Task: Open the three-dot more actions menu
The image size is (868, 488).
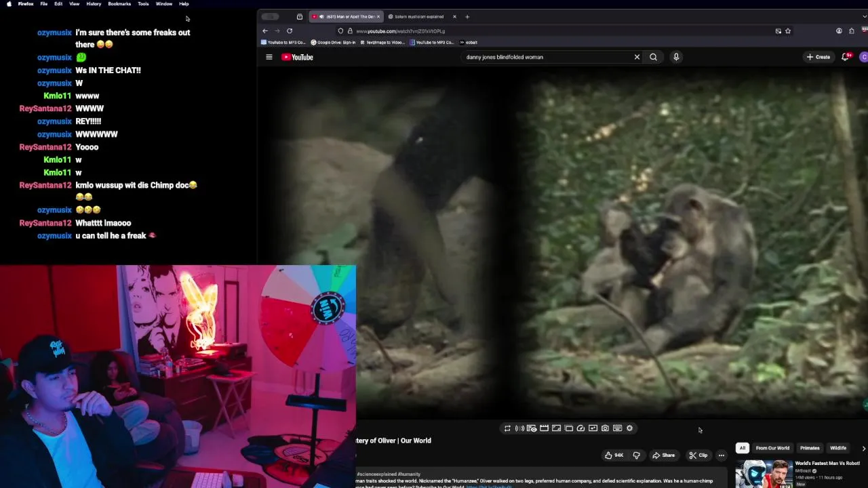Action: (x=722, y=455)
